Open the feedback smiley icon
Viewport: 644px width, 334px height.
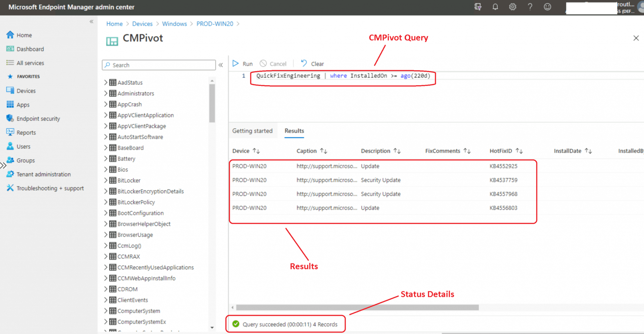pos(547,7)
